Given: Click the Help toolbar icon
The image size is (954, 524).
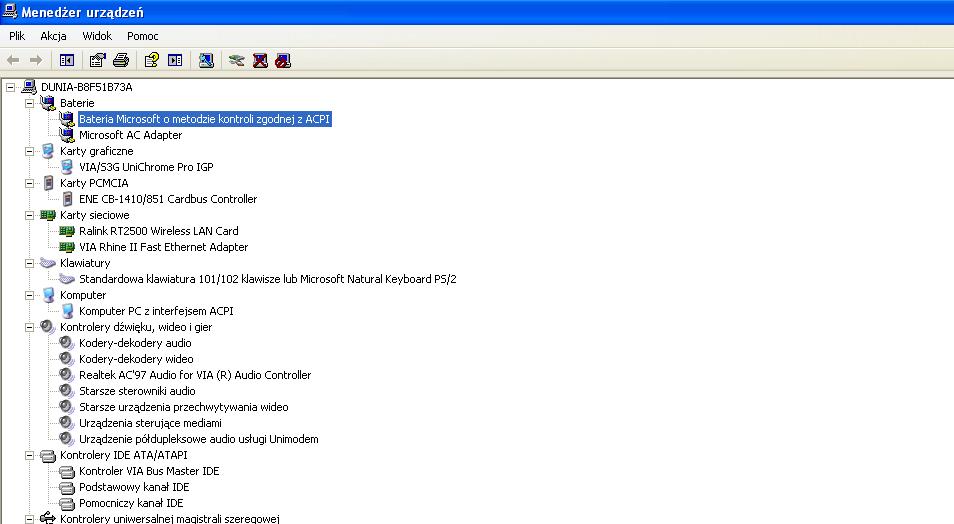Looking at the screenshot, I should tap(151, 60).
